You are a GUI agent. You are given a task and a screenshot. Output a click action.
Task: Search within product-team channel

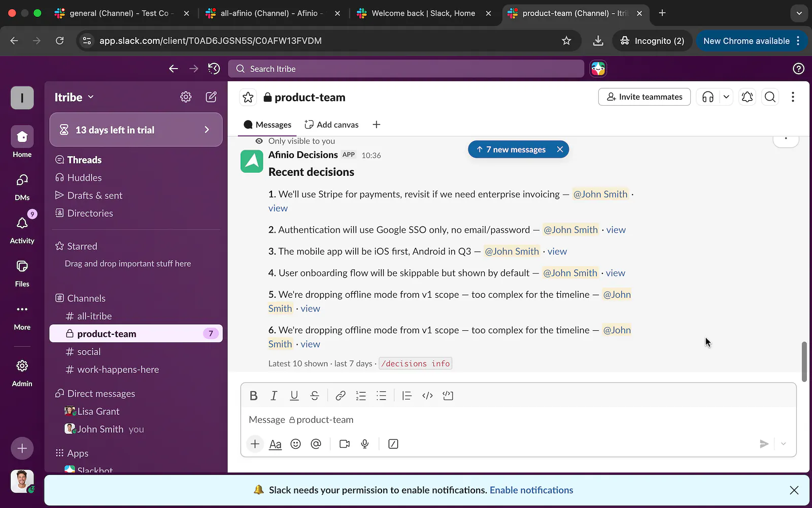(x=770, y=97)
